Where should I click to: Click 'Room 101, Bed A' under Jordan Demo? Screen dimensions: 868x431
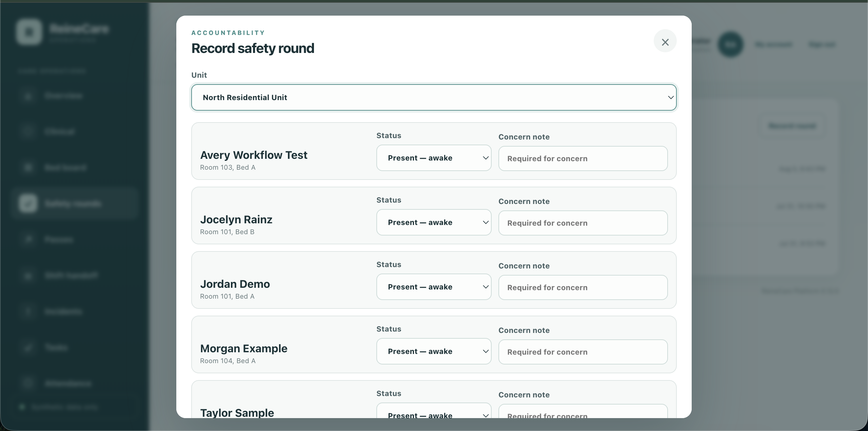tap(227, 296)
